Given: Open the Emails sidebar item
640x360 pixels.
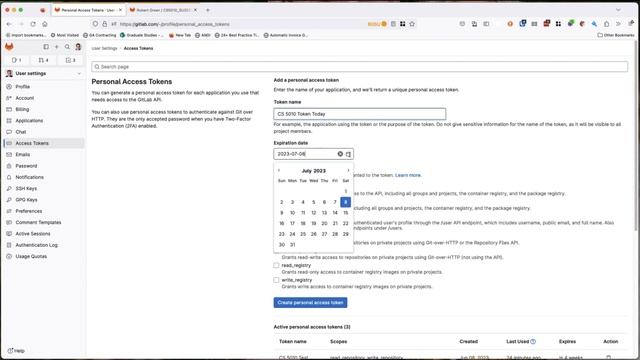Looking at the screenshot, I should (x=44, y=155).
